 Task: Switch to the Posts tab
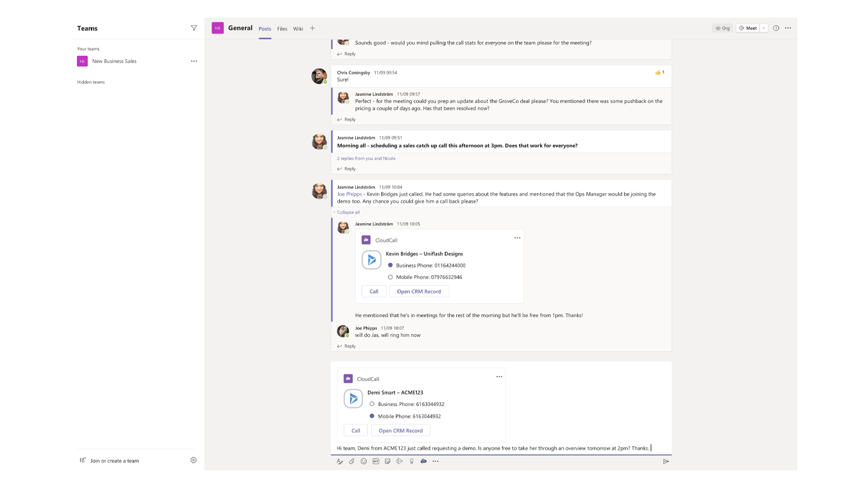click(x=265, y=29)
